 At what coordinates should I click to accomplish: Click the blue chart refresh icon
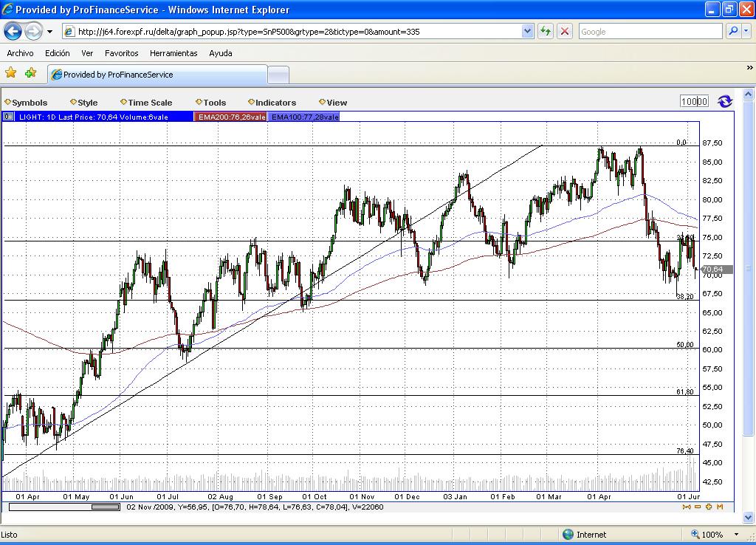(725, 101)
